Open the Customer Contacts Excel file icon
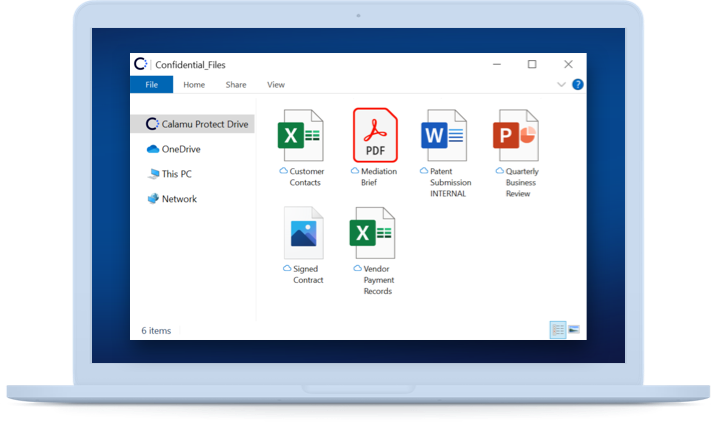Image resolution: width=711 pixels, height=424 pixels. pyautogui.click(x=301, y=135)
